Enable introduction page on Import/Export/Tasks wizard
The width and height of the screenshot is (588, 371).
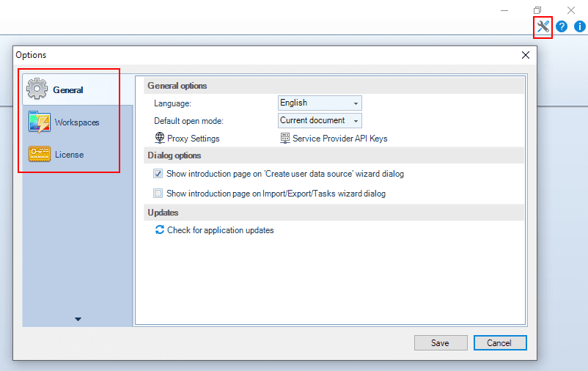(158, 194)
